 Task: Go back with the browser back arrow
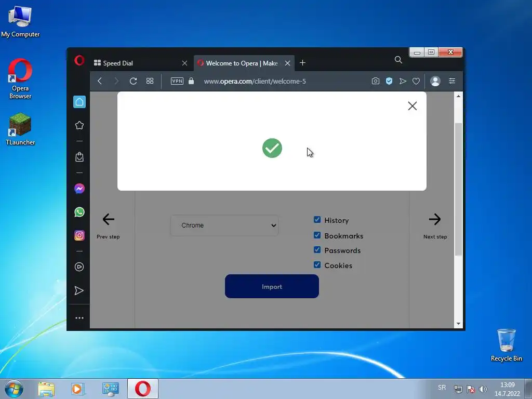coord(100,81)
